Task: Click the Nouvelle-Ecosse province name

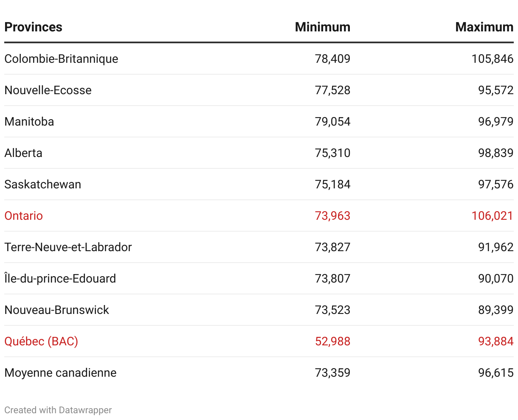Action: pyautogui.click(x=48, y=90)
